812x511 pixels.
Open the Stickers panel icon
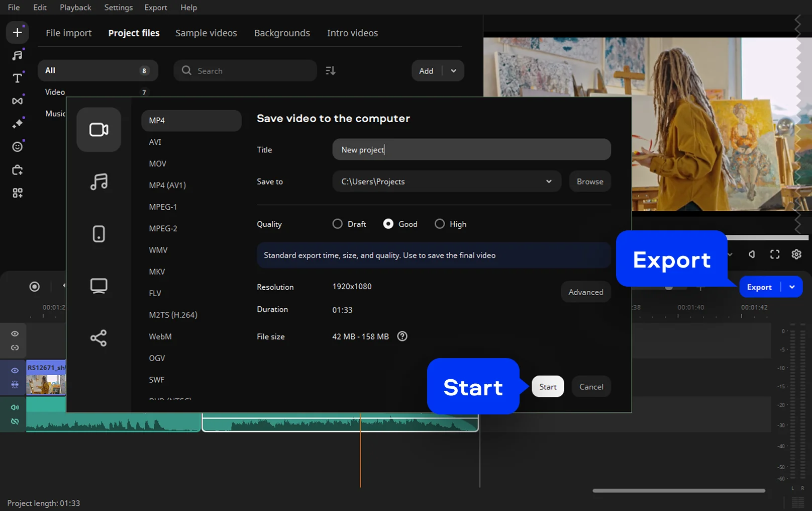tap(17, 147)
